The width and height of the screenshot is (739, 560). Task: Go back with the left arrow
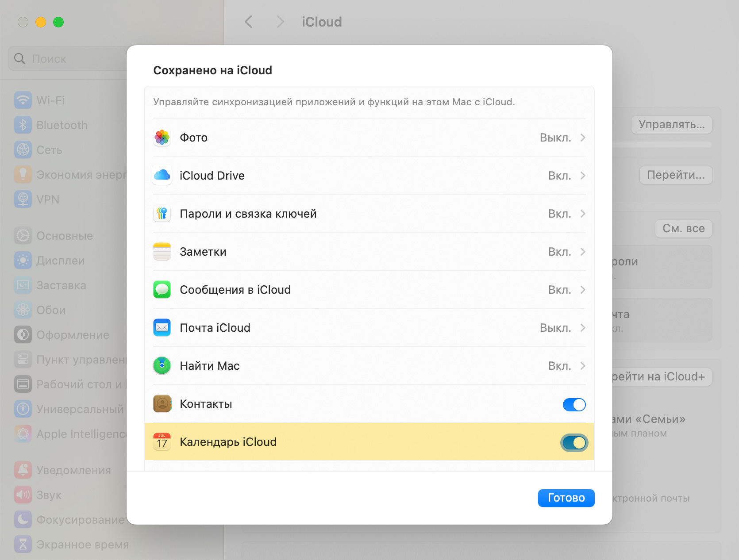tap(249, 22)
